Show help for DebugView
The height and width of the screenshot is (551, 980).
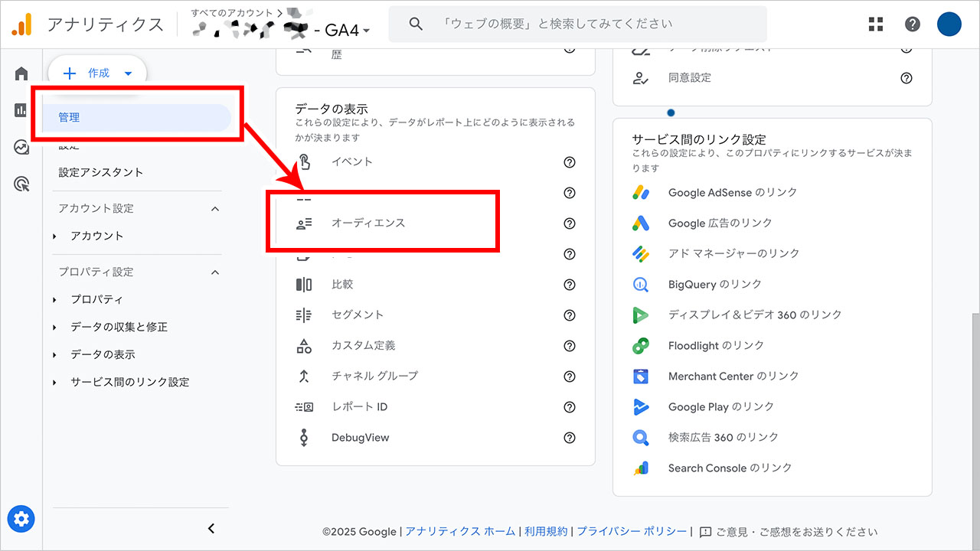click(570, 438)
